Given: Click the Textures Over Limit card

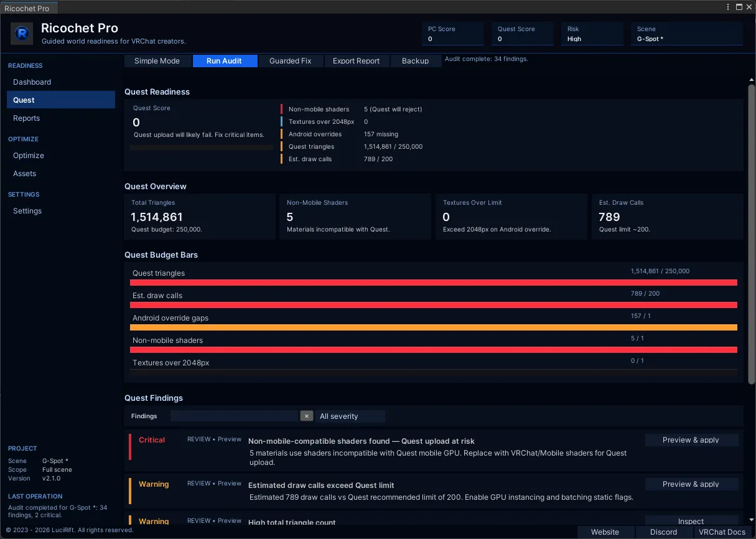Looking at the screenshot, I should tap(511, 217).
